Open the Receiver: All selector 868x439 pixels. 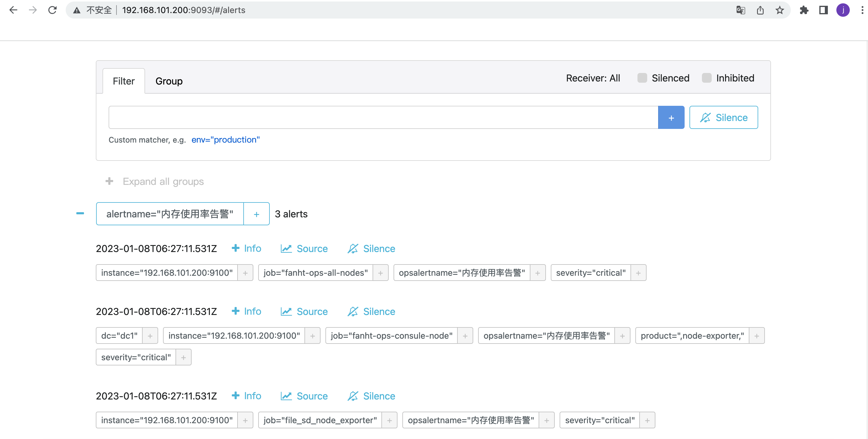[x=593, y=78]
